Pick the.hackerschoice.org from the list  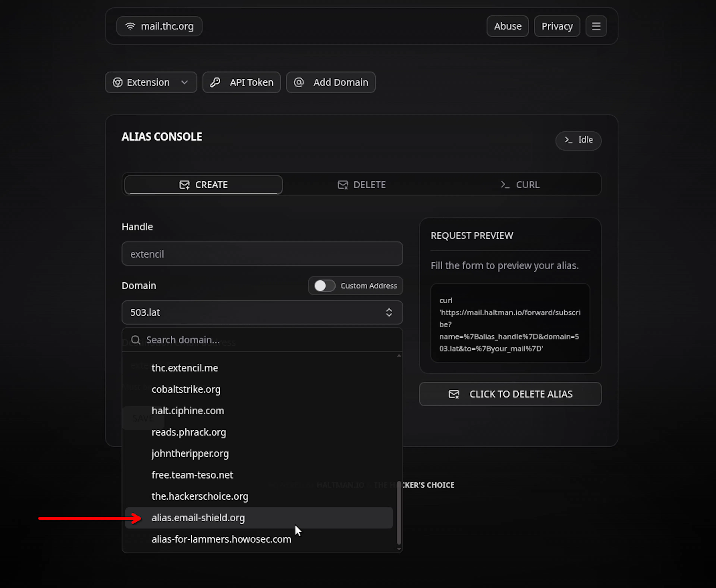coord(200,496)
